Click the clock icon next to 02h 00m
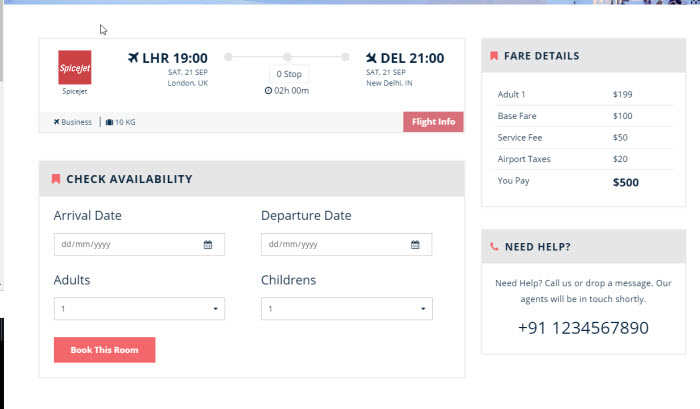Image resolution: width=700 pixels, height=409 pixels. 268,91
